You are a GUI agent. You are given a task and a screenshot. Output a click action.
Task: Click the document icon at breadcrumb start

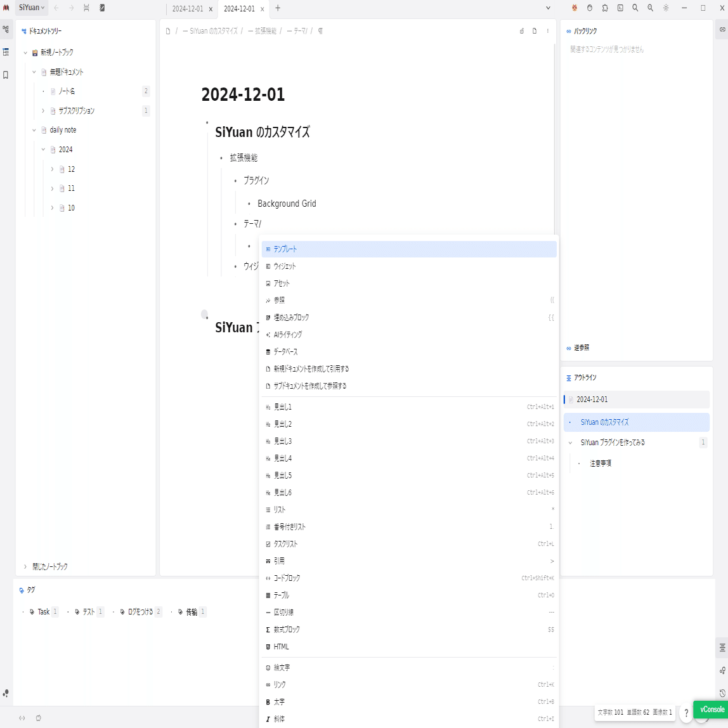click(x=168, y=31)
